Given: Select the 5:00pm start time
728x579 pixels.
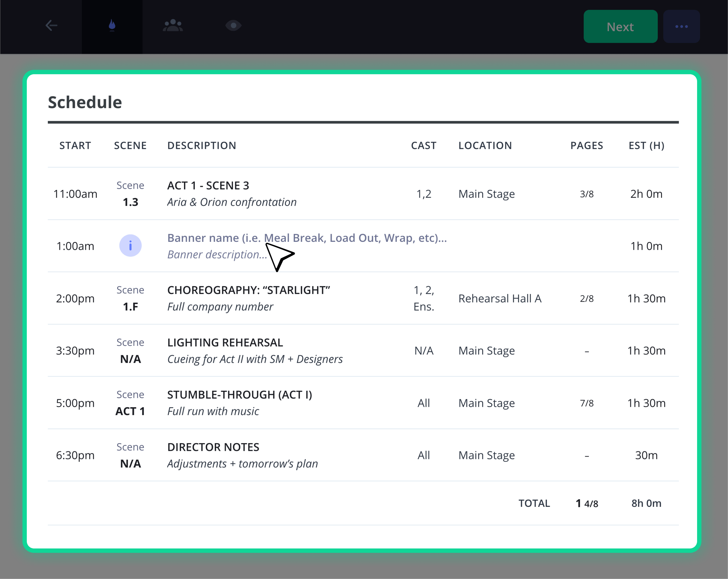Looking at the screenshot, I should pos(75,403).
